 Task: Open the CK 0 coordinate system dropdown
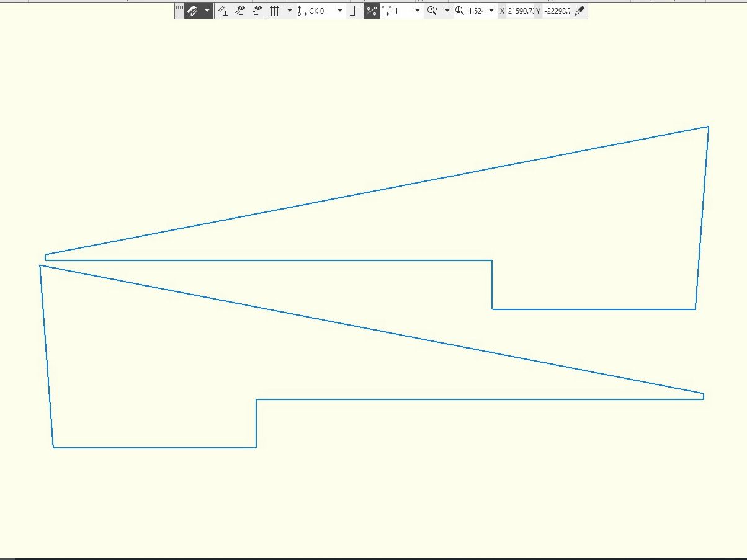(x=339, y=11)
